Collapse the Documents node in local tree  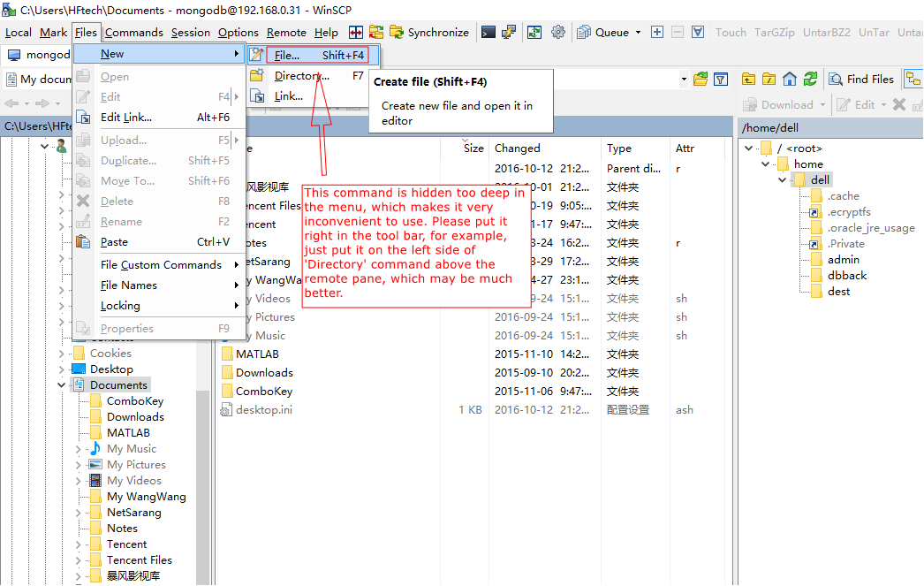(62, 385)
